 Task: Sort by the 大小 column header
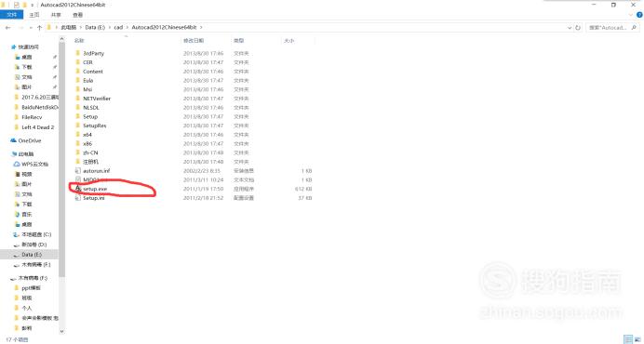(x=288, y=41)
